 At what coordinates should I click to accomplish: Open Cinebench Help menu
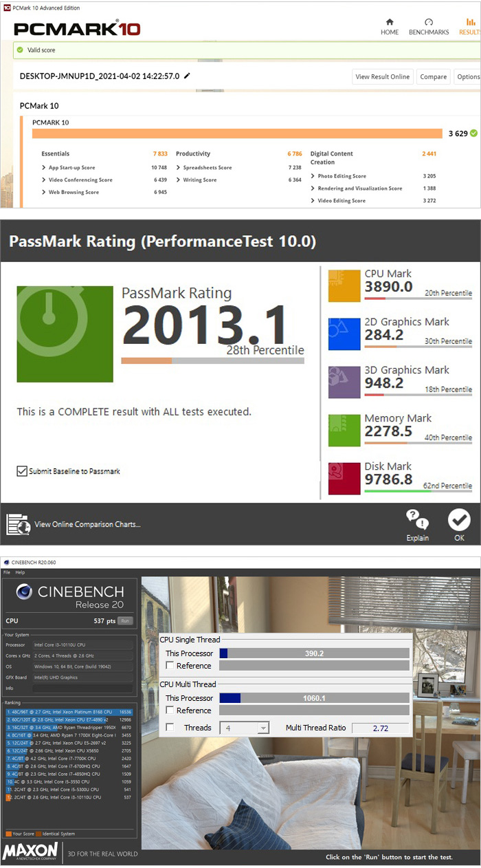point(20,572)
